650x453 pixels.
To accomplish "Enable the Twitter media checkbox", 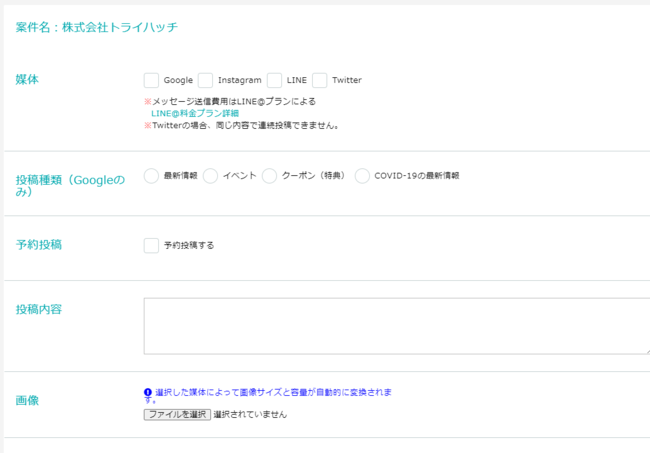I will (x=320, y=80).
